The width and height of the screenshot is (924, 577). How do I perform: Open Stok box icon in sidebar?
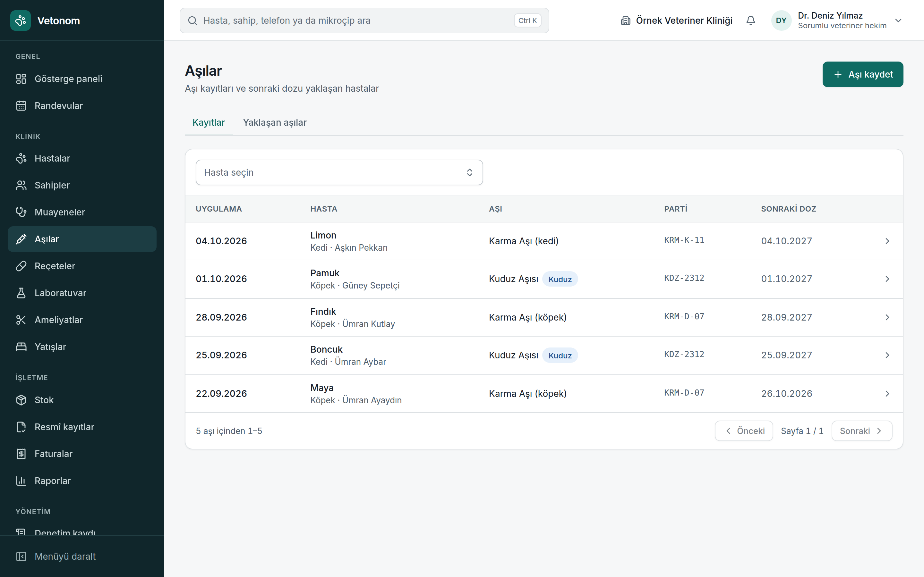(21, 400)
